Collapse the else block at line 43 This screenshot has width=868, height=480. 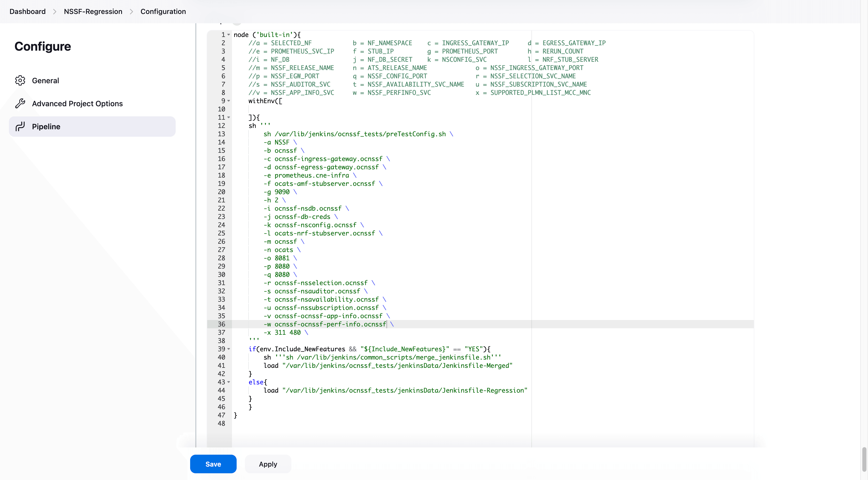pos(228,382)
